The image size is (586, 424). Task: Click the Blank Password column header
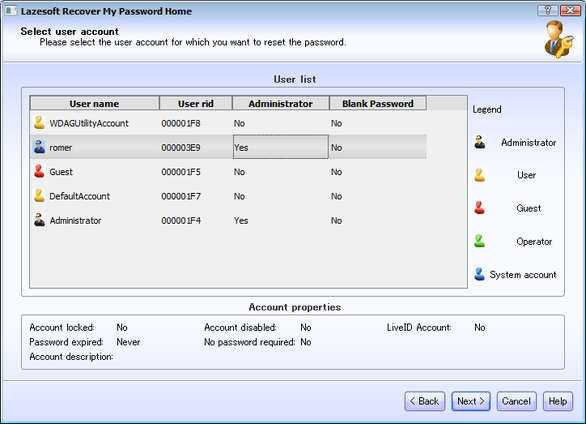point(378,103)
